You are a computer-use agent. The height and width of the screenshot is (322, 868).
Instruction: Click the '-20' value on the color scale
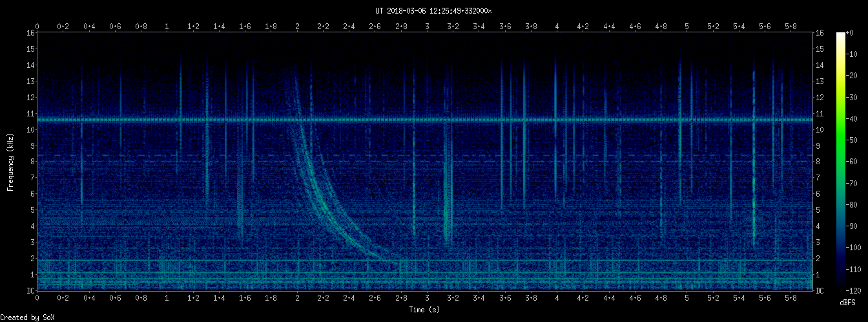click(x=853, y=76)
